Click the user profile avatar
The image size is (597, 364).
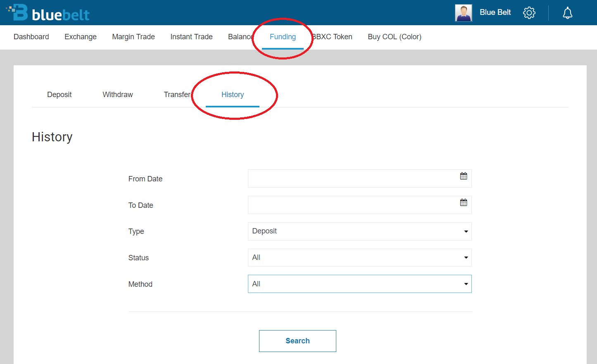point(463,13)
